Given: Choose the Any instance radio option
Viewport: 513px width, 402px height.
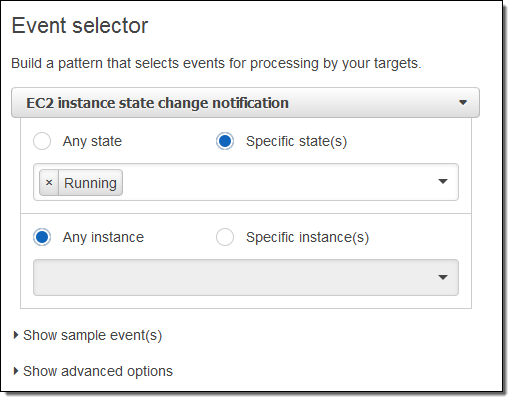Looking at the screenshot, I should 42,237.
